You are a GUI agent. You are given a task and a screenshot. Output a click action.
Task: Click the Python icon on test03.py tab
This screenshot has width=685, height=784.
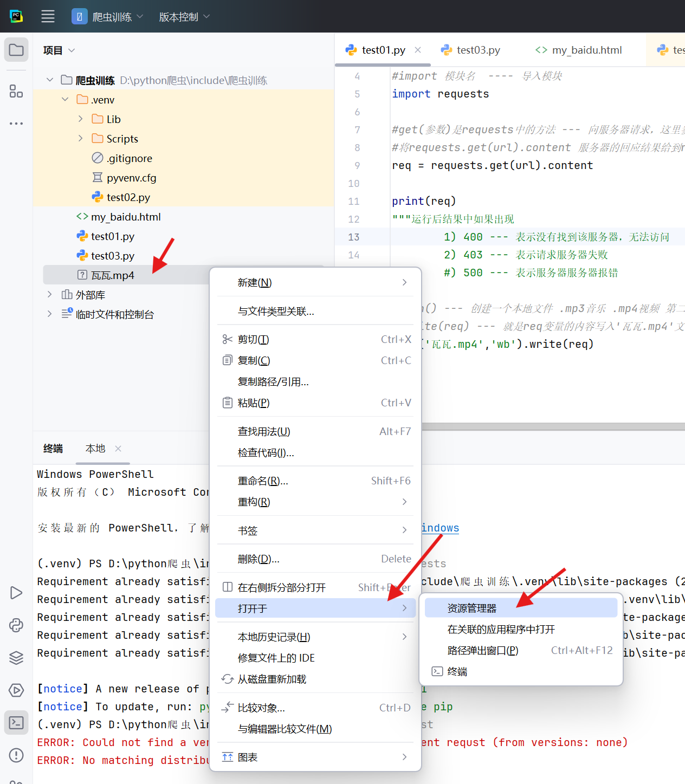(447, 50)
